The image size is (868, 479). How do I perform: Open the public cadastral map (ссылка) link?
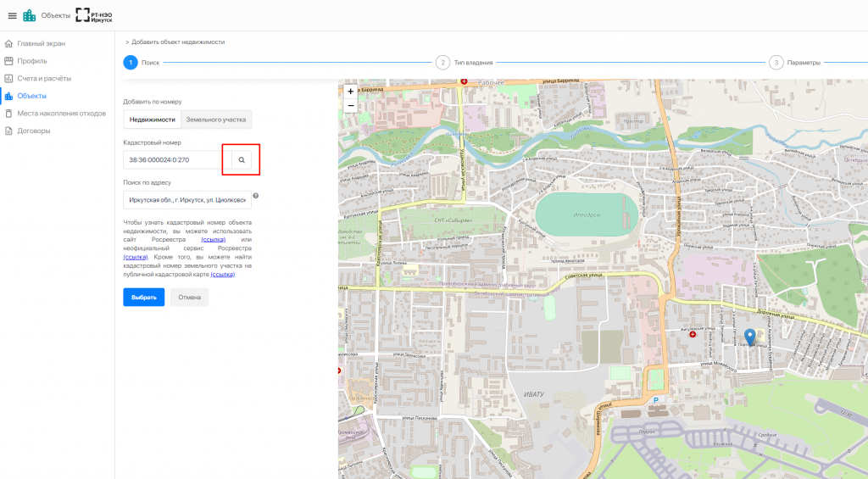coord(223,274)
